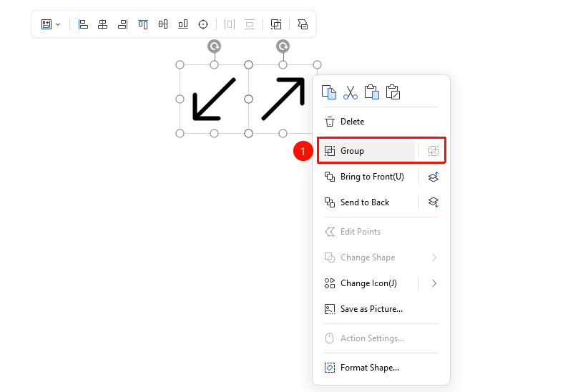Select Group in the context menu
Screen dimensions: 578x392
point(366,151)
